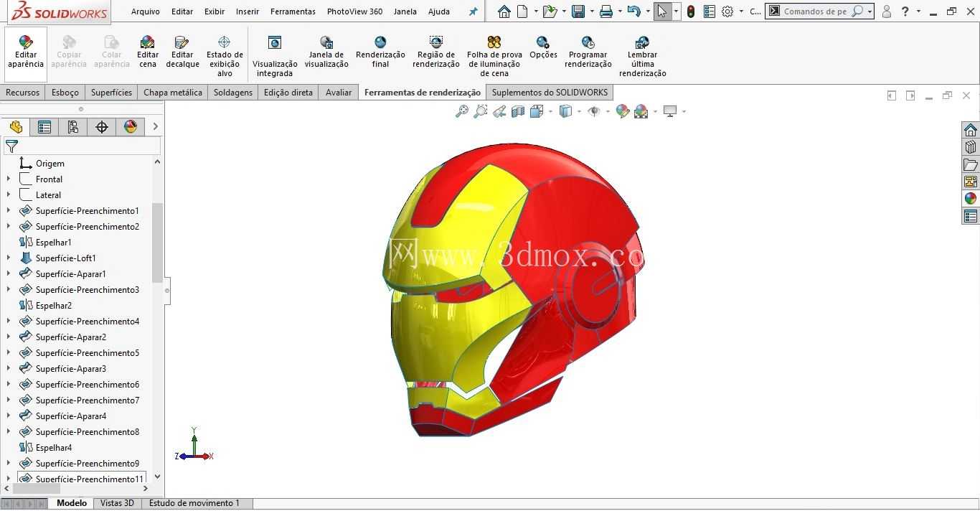980x511 pixels.
Task: Click the Rebuild traffic light icon
Action: point(690,11)
